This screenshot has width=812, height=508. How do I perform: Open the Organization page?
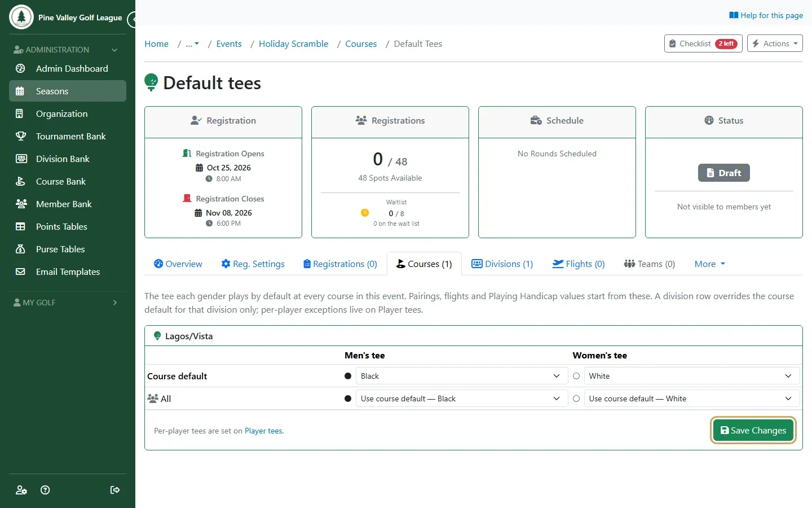(x=68, y=113)
